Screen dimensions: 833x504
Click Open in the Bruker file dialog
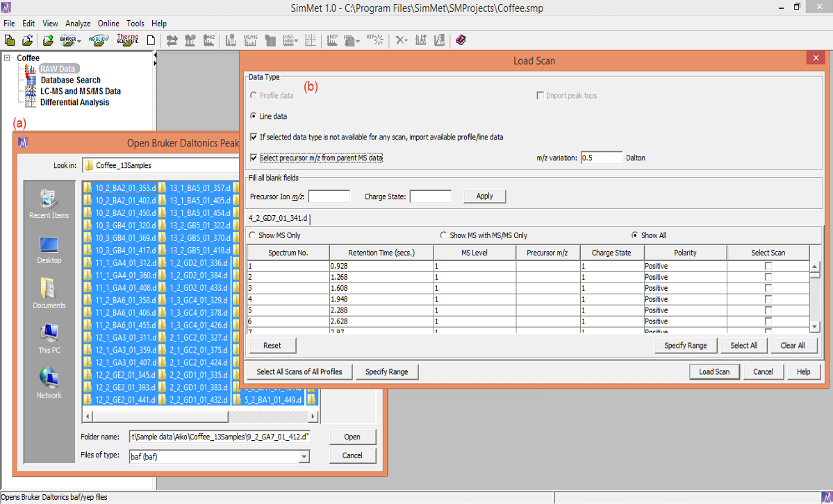[x=352, y=437]
